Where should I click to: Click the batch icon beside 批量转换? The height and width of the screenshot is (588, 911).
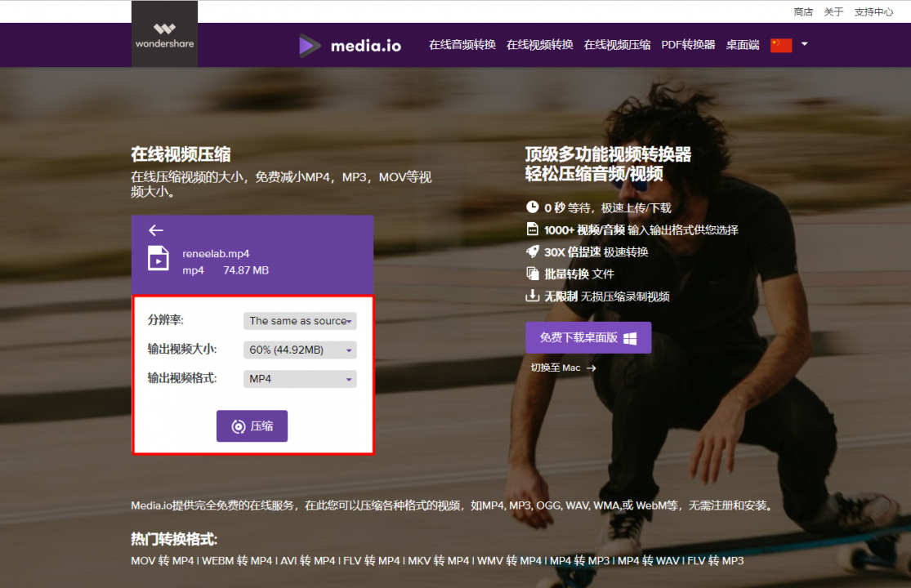point(532,274)
